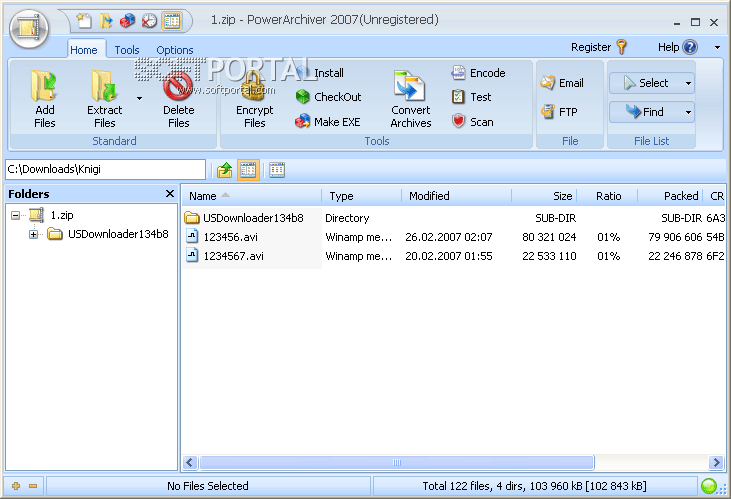
Task: Open the Extract Files dropdown arrow
Action: coord(139,98)
